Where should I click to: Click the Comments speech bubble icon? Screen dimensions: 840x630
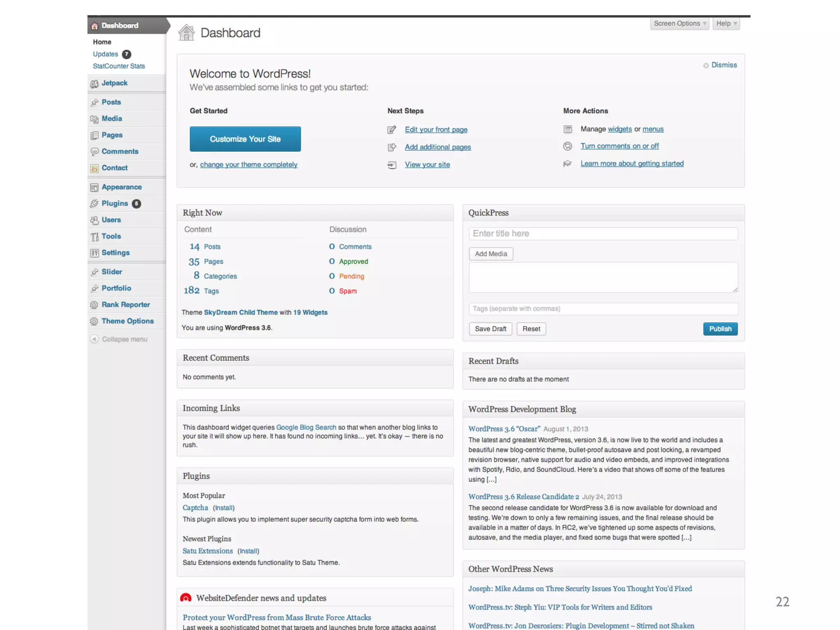tap(94, 152)
